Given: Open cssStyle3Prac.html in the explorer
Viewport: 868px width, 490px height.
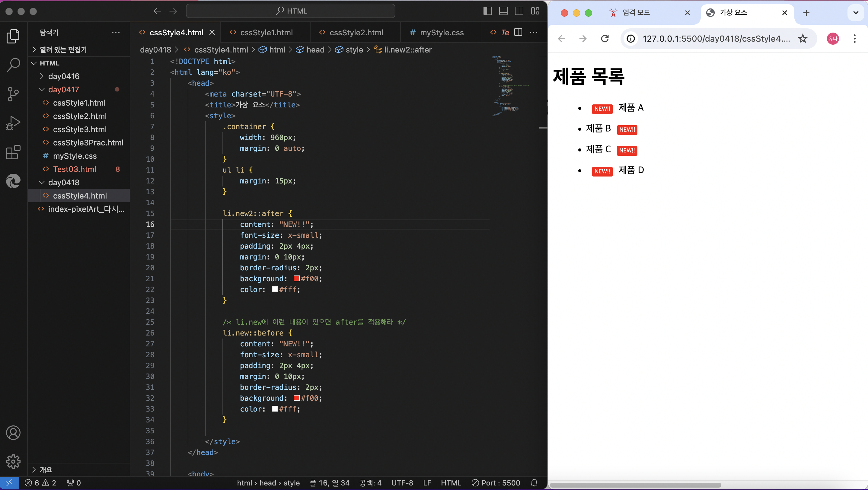Looking at the screenshot, I should [x=88, y=143].
